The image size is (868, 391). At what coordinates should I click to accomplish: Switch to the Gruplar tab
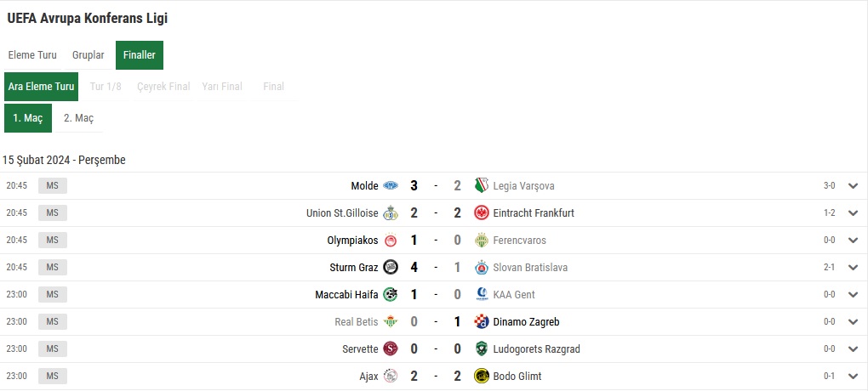pyautogui.click(x=88, y=55)
